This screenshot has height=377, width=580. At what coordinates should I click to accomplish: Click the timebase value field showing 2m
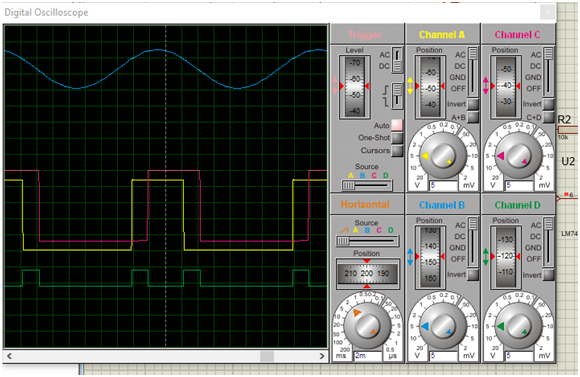click(368, 356)
